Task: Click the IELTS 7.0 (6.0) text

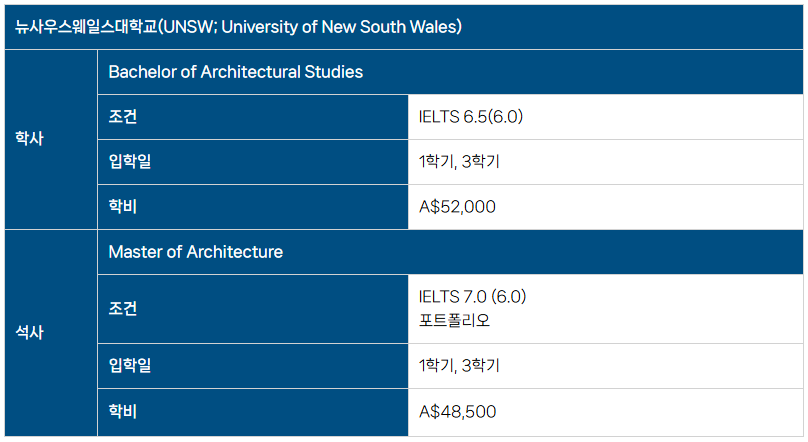Action: (x=472, y=297)
